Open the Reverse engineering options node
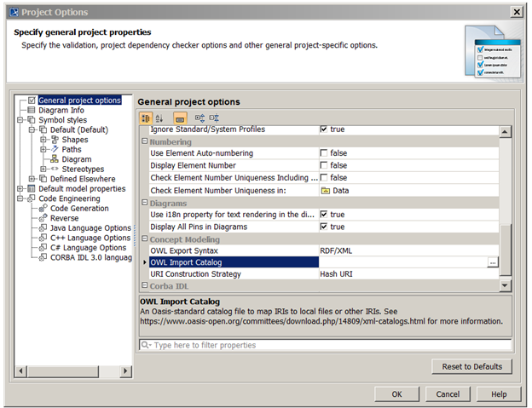 64,218
